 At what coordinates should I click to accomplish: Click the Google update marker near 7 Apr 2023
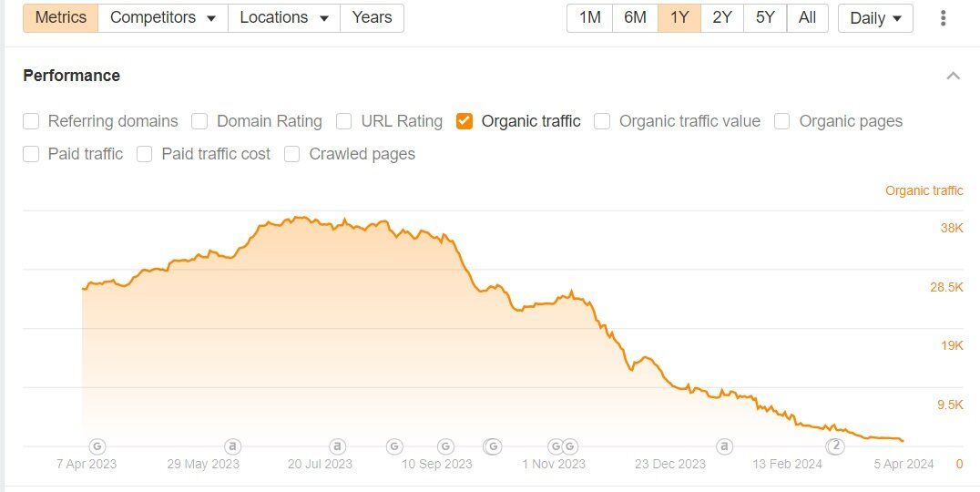(x=97, y=446)
